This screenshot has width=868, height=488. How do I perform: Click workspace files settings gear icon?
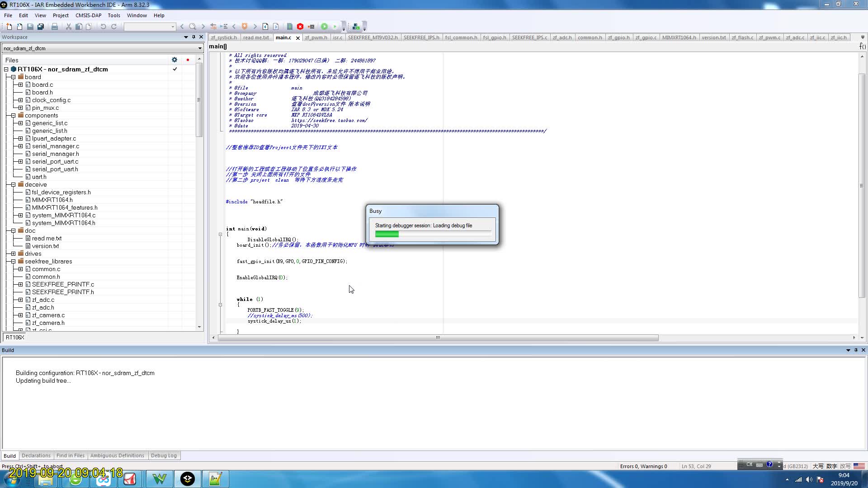point(175,60)
